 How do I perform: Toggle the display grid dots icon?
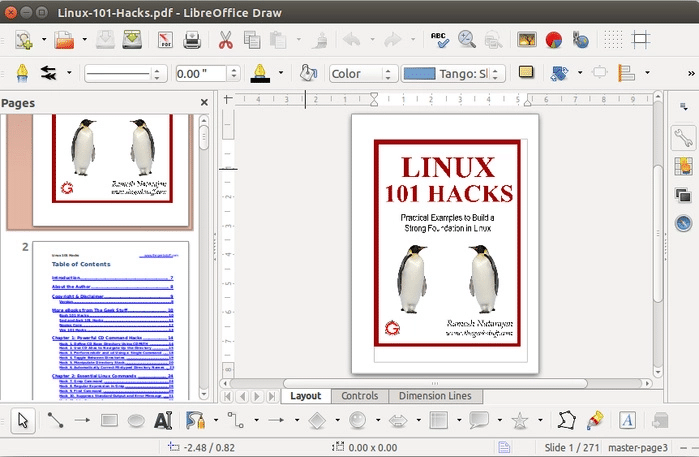click(x=613, y=40)
